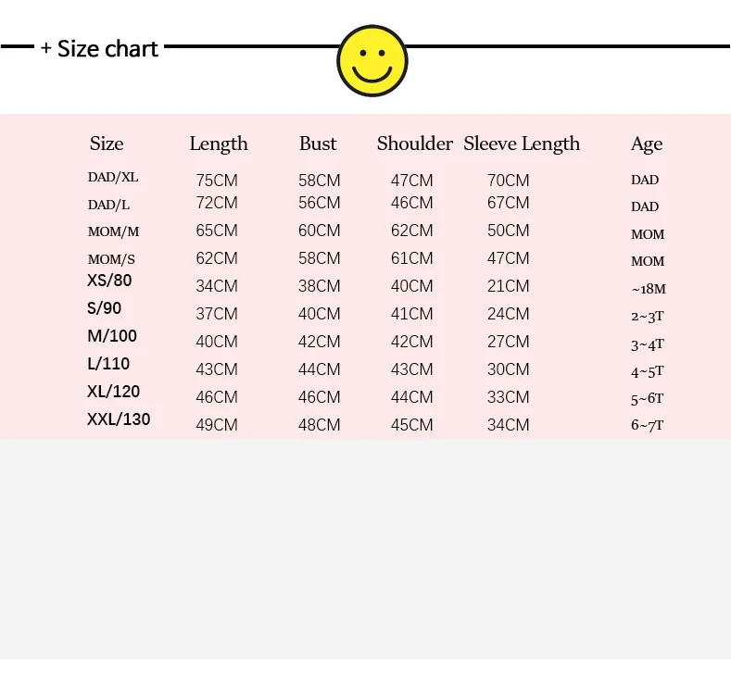Select the S/90 size label
Screen dimensions: 731x700
coord(105,308)
